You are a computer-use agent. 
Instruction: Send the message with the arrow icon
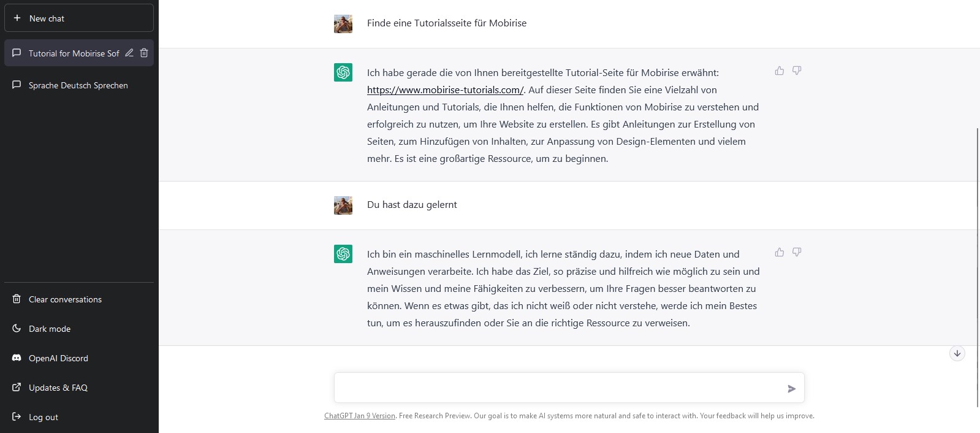[791, 388]
